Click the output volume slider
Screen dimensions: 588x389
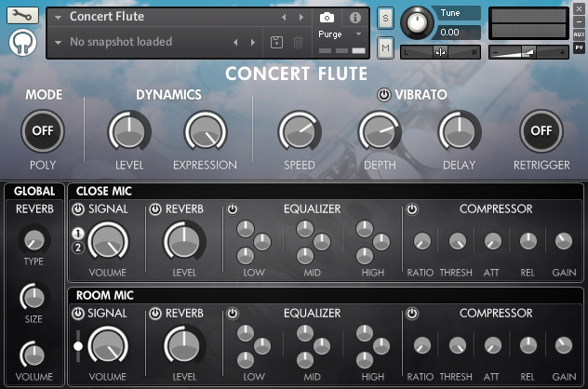coord(528,52)
